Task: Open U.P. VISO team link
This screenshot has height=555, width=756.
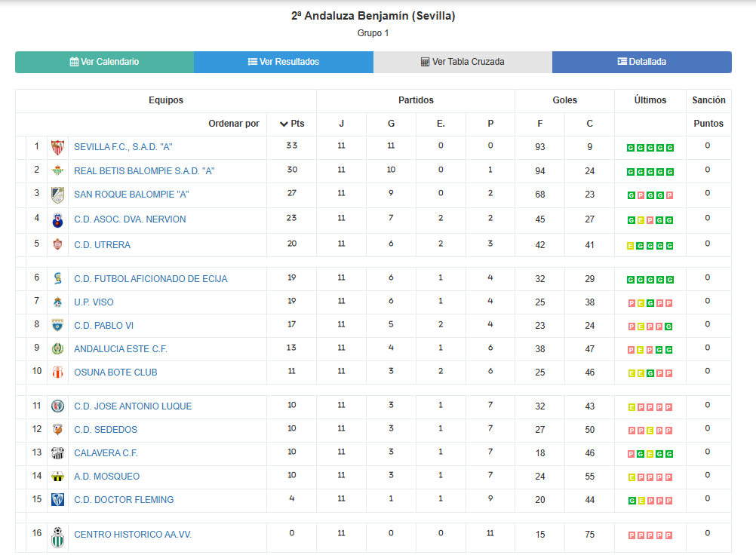Action: pos(94,302)
